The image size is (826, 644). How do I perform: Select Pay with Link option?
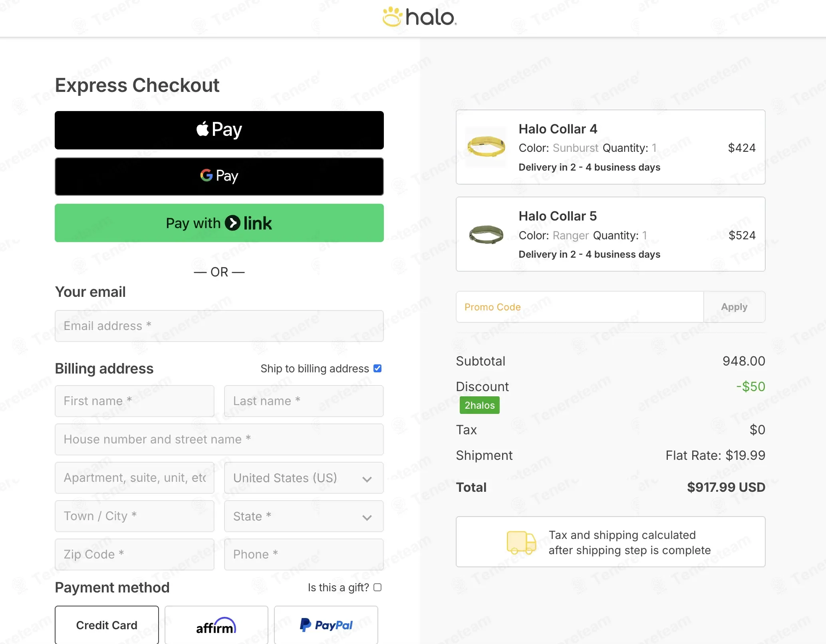(219, 223)
